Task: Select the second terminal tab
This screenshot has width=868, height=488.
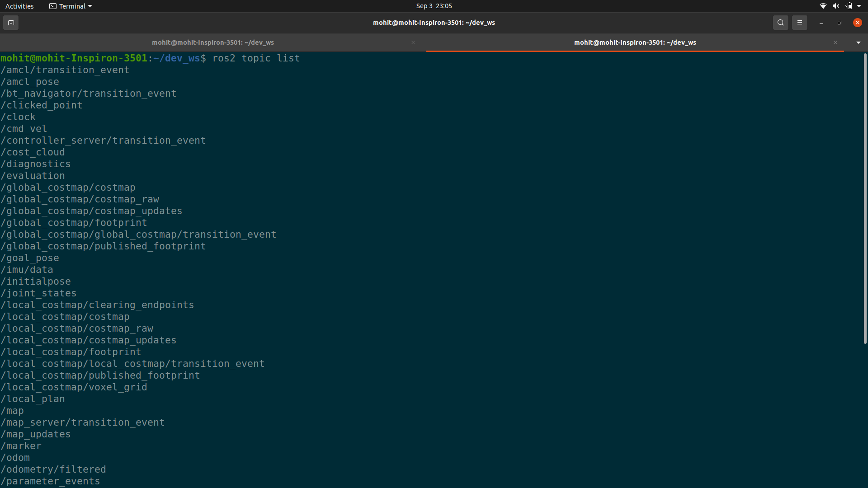Action: click(x=635, y=42)
